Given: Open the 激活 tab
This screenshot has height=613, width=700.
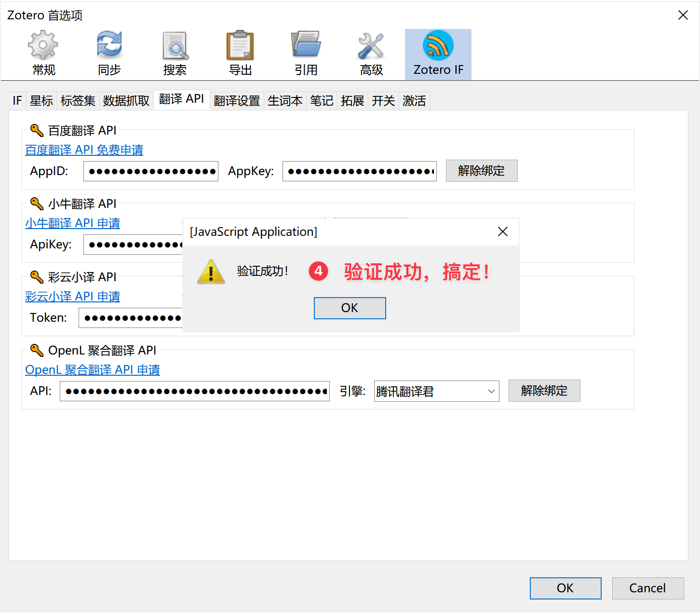Looking at the screenshot, I should (414, 101).
